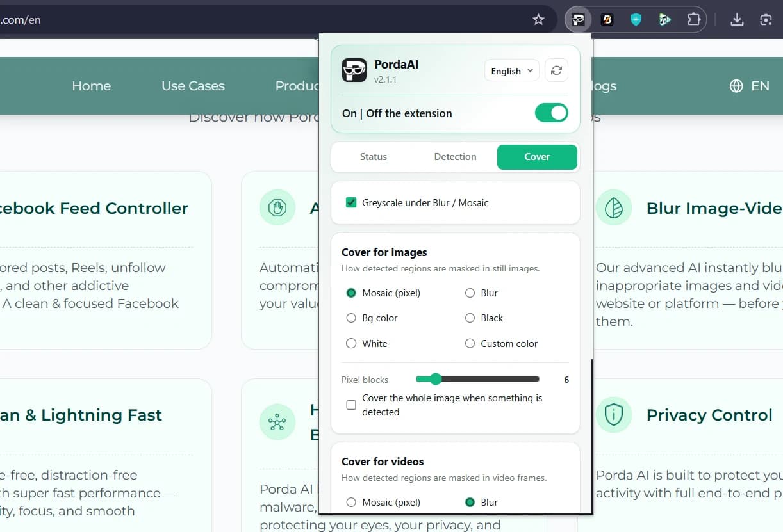The image size is (783, 532).
Task: Click the PordaAI logo in popup header
Action: coord(354,70)
